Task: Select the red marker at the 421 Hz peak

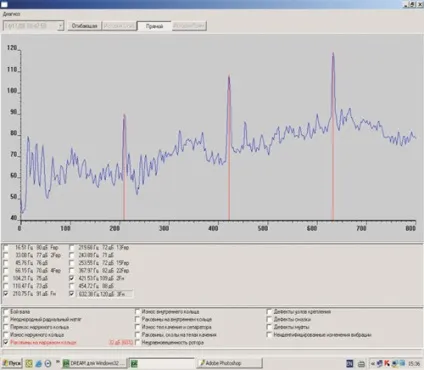Action: click(x=229, y=148)
